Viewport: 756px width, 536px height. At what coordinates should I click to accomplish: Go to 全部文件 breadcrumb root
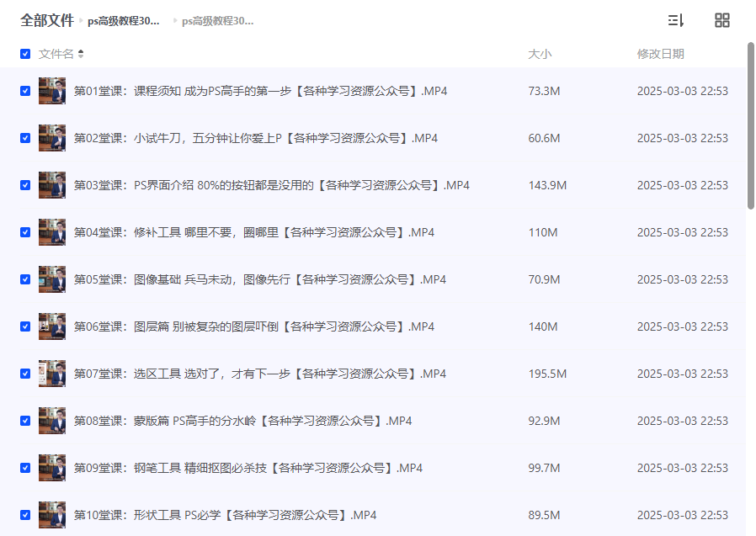coord(47,21)
